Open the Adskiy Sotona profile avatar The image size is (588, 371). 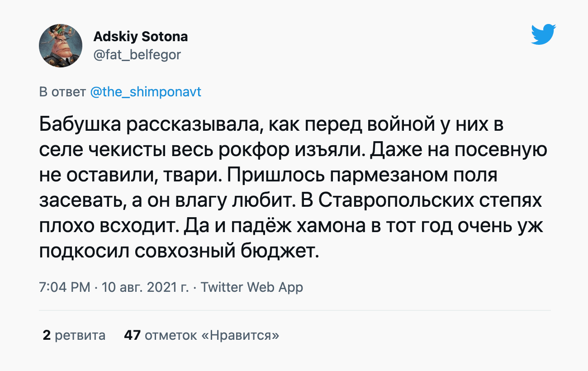pyautogui.click(x=61, y=46)
